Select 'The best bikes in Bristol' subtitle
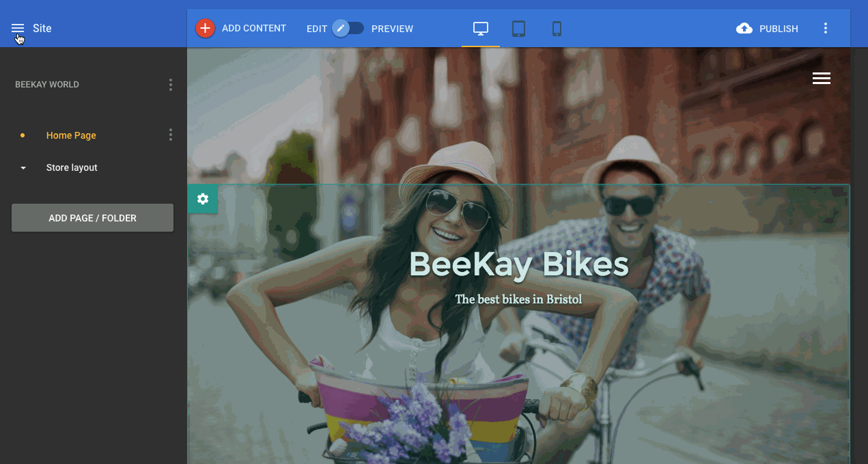 pos(518,299)
